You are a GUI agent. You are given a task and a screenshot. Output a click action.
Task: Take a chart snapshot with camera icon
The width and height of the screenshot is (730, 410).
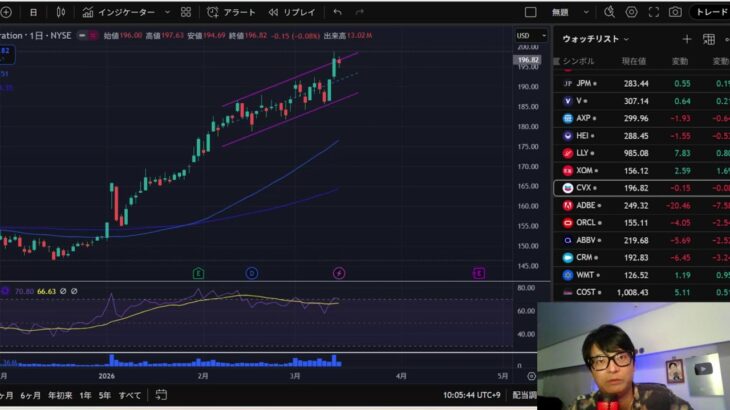(x=675, y=12)
